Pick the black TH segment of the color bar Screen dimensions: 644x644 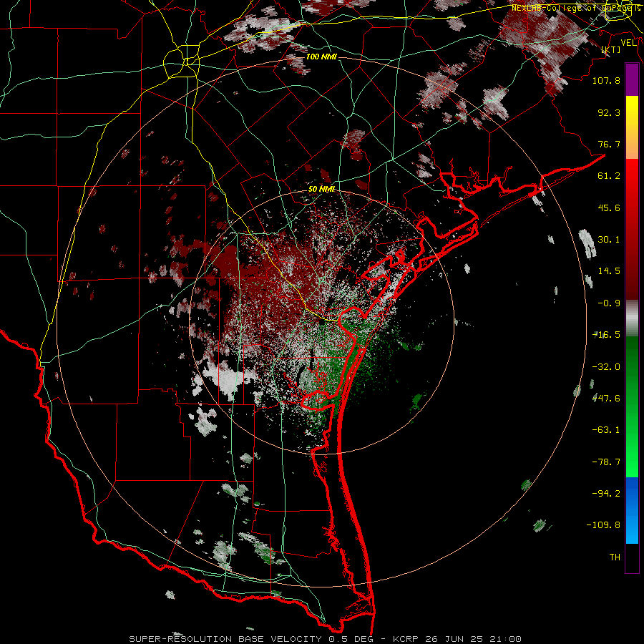(632, 558)
